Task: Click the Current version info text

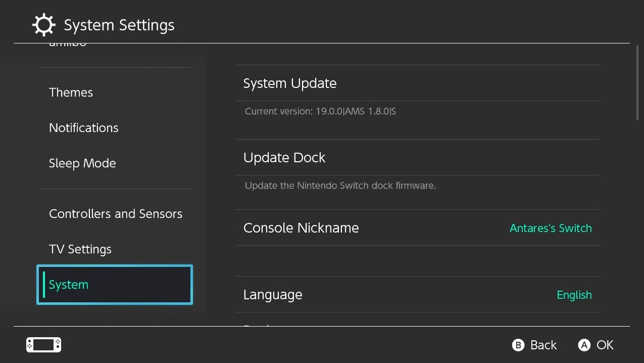Action: click(x=320, y=111)
